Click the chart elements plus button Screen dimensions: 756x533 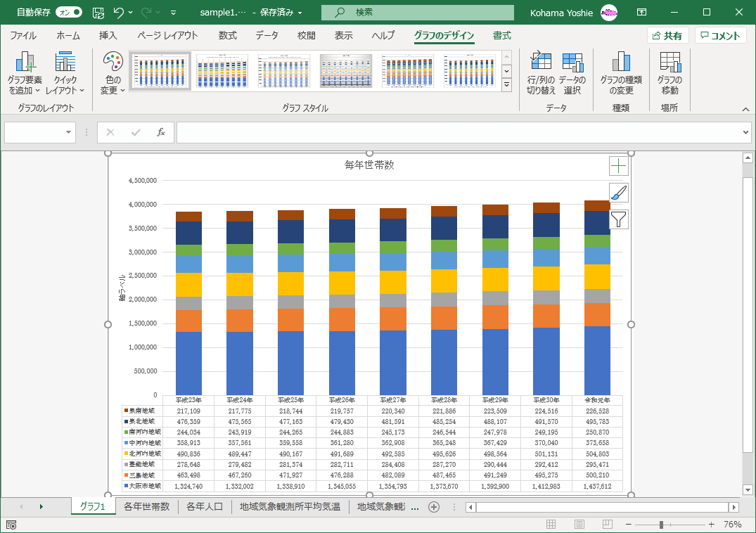(x=618, y=166)
